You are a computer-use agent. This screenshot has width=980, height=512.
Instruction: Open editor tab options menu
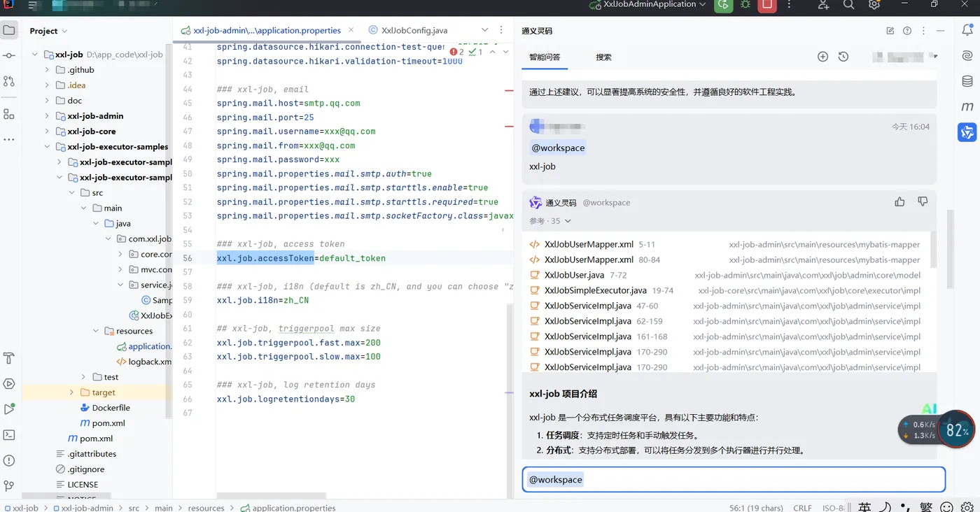tap(501, 30)
